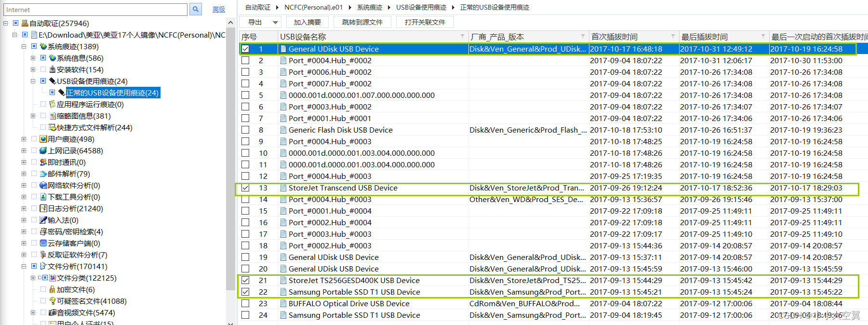The height and width of the screenshot is (325, 868).
Task: Click the 加密文件 lock icon
Action: click(x=53, y=289)
